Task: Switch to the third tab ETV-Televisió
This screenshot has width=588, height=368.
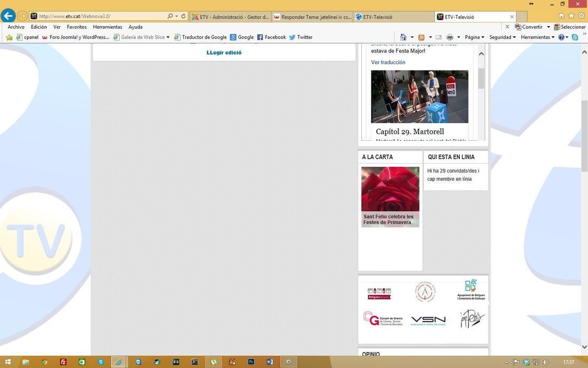Action: pos(394,17)
